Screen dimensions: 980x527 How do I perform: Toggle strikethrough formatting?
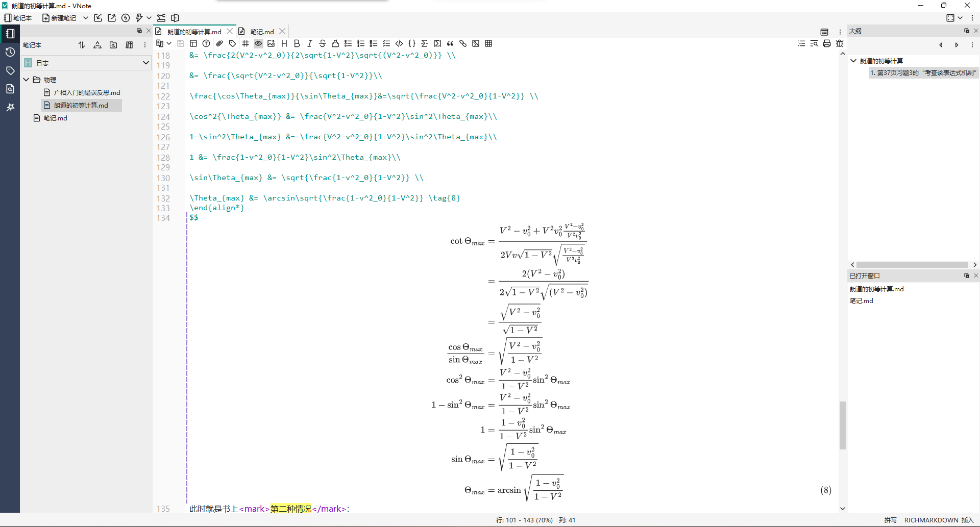point(323,43)
